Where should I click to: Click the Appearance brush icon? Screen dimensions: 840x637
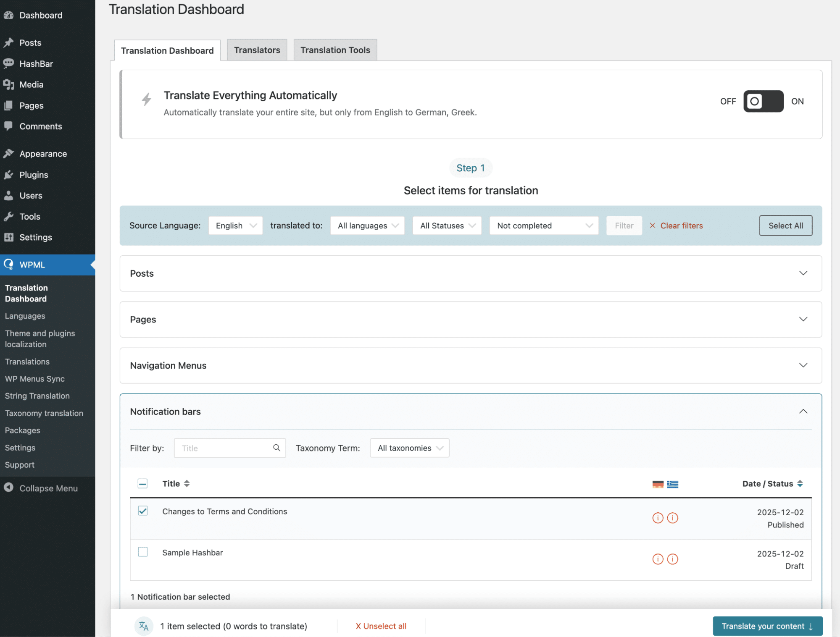coord(9,153)
